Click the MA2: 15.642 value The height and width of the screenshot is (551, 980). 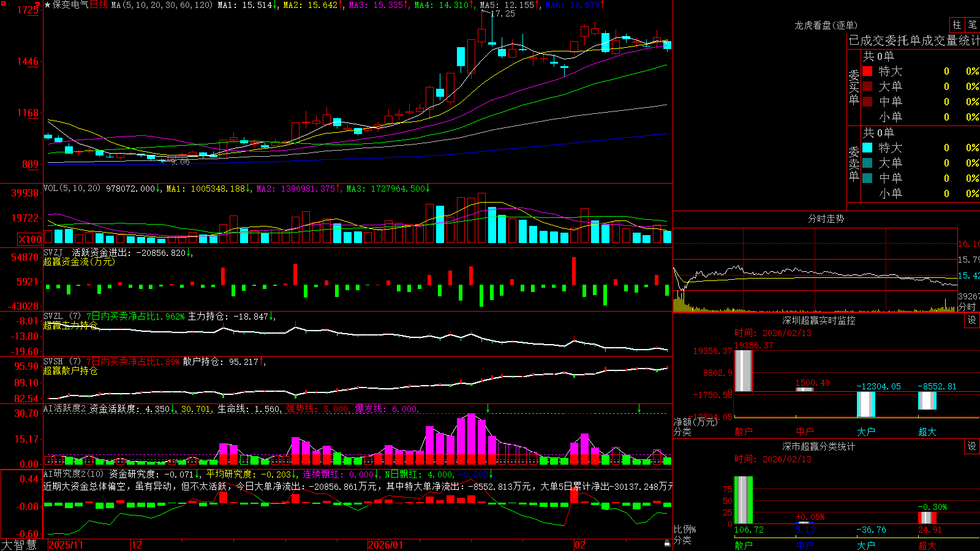pos(311,5)
